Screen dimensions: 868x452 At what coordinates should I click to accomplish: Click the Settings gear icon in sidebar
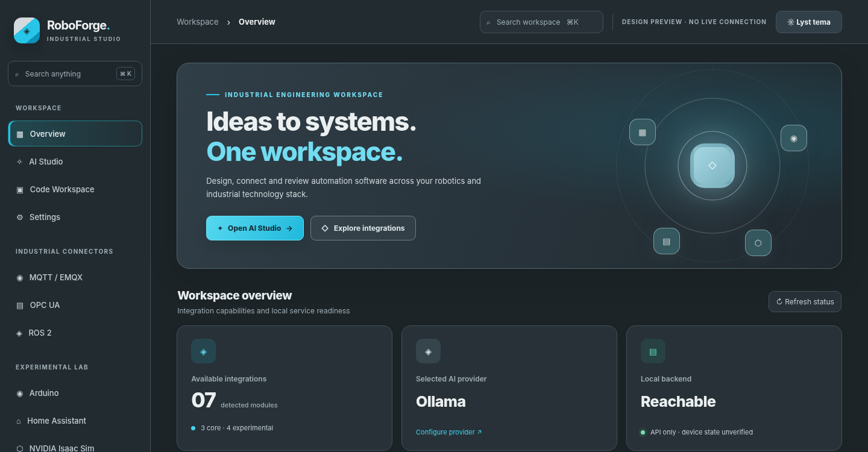click(x=19, y=217)
